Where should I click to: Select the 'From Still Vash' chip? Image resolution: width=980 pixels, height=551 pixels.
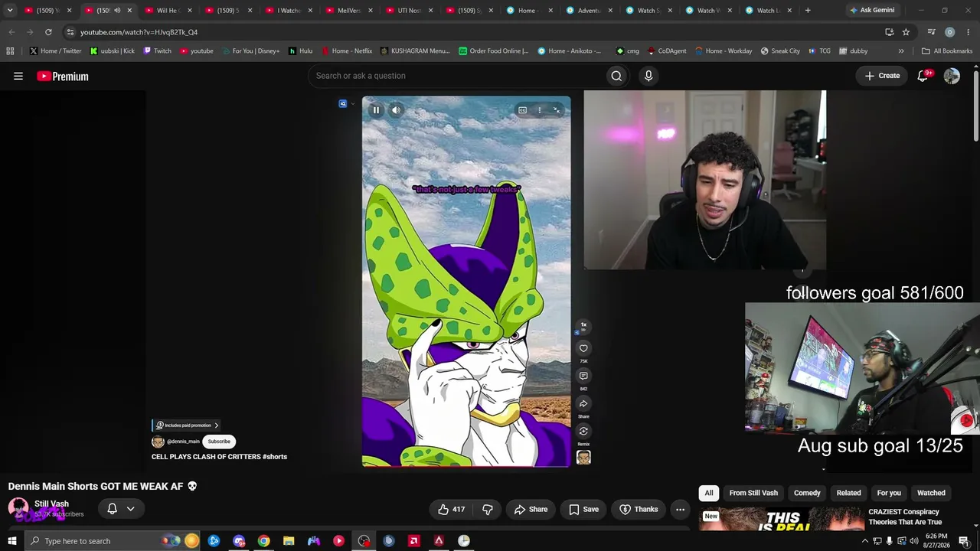753,493
